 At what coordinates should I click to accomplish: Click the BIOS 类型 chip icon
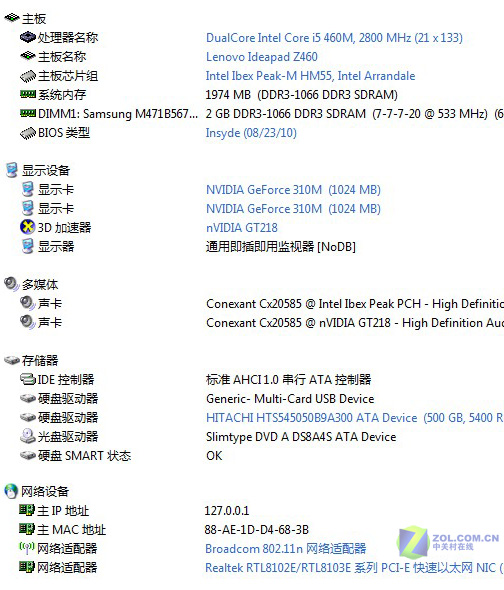28,133
